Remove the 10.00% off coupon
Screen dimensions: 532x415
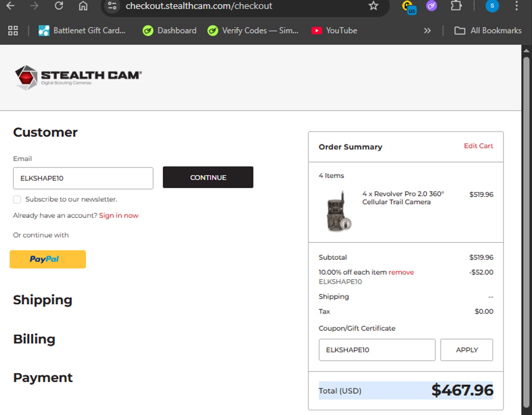pos(401,272)
